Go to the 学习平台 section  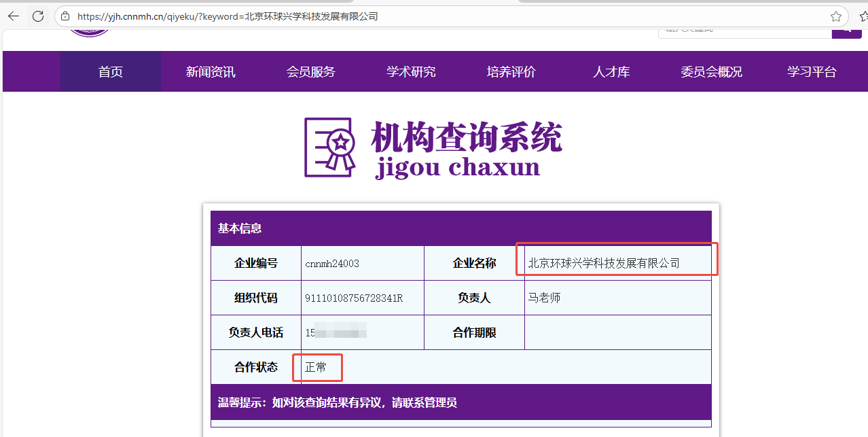pyautogui.click(x=811, y=71)
